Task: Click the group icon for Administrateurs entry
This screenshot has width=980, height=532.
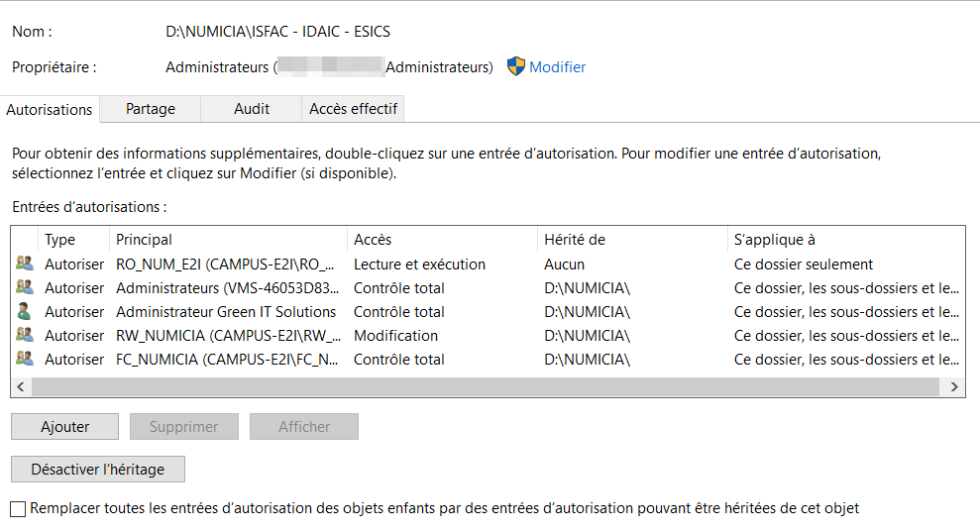Action: tap(24, 288)
